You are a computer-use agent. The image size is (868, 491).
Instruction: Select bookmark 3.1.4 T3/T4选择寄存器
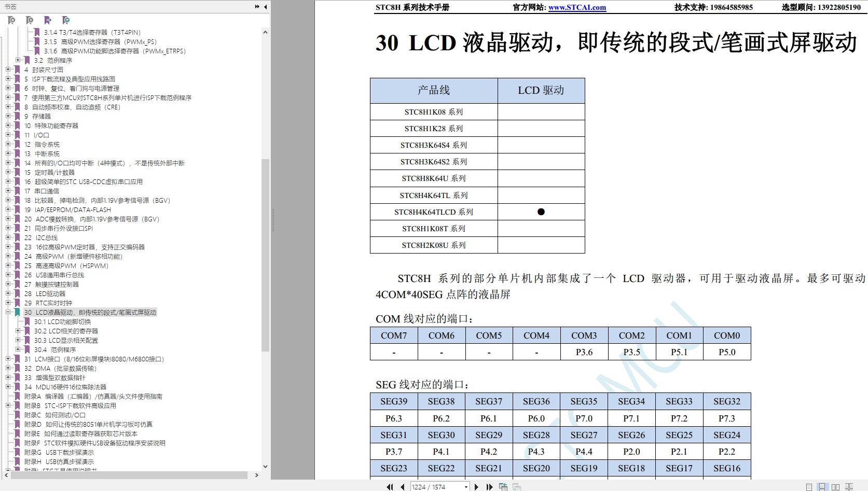tap(92, 32)
